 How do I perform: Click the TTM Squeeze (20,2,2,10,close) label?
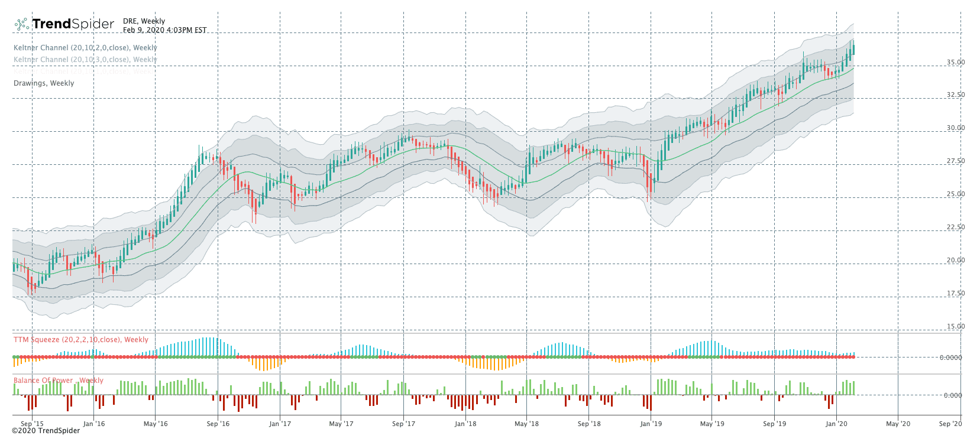81,340
